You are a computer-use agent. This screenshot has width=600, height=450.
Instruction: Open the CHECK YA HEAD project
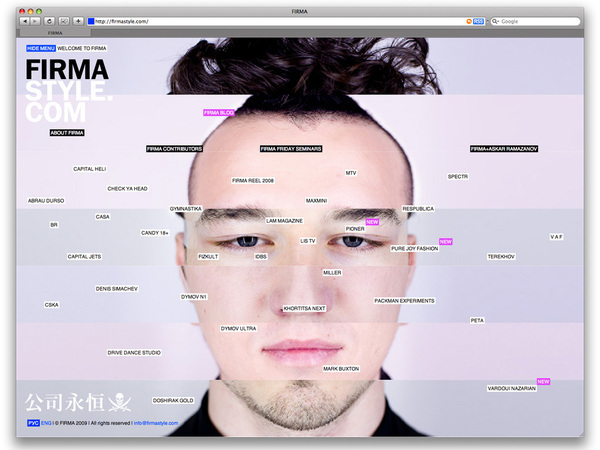click(x=127, y=189)
